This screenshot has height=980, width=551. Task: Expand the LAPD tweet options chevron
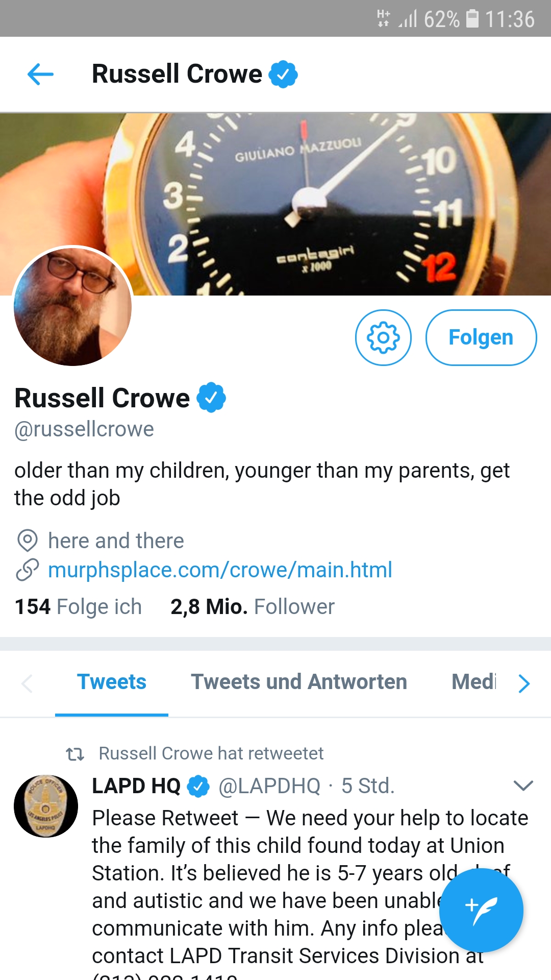(523, 786)
